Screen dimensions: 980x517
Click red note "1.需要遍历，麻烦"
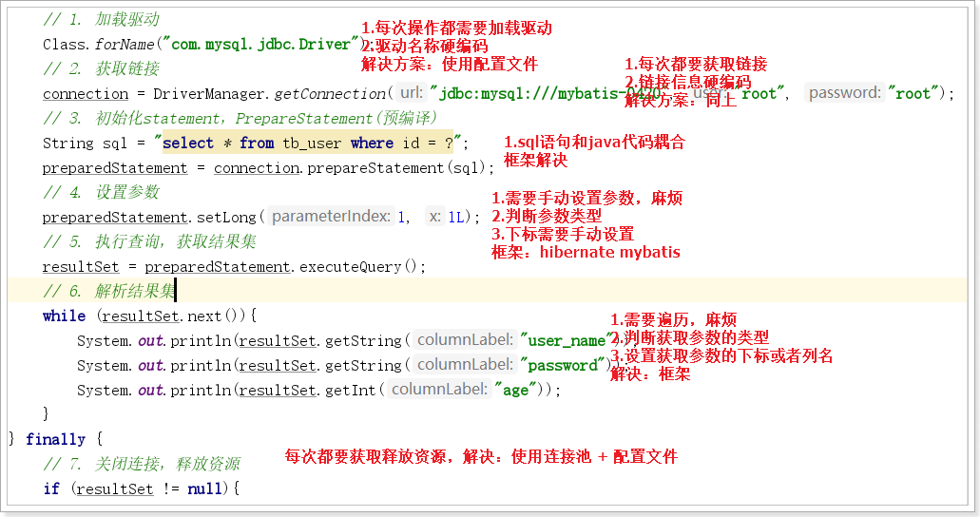click(x=674, y=320)
